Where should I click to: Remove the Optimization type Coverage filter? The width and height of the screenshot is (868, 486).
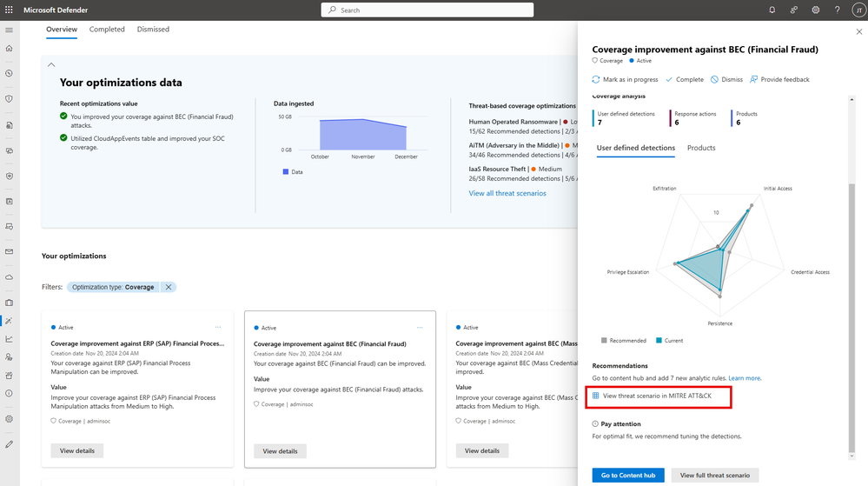[x=169, y=287]
